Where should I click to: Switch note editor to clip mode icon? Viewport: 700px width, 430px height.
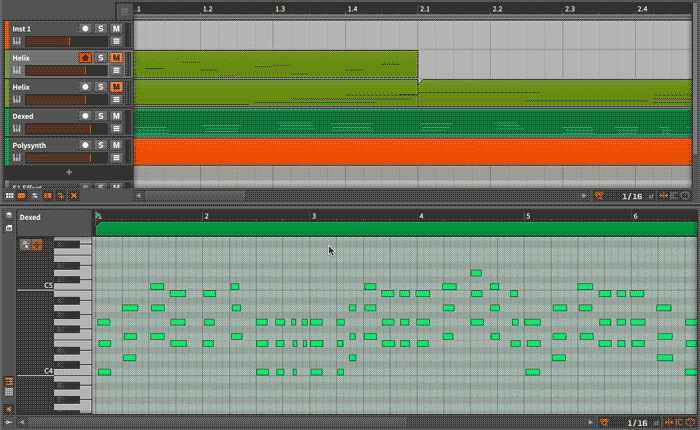[x=9, y=228]
